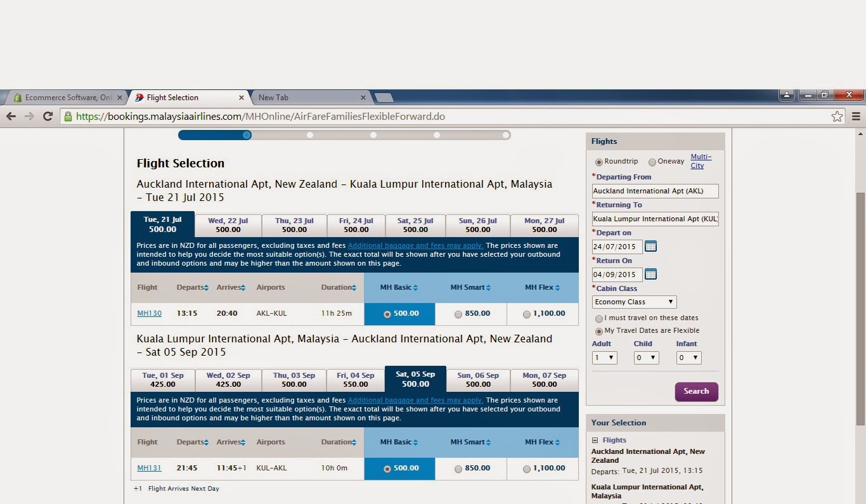
Task: Choose the Oneway option
Action: tap(652, 162)
